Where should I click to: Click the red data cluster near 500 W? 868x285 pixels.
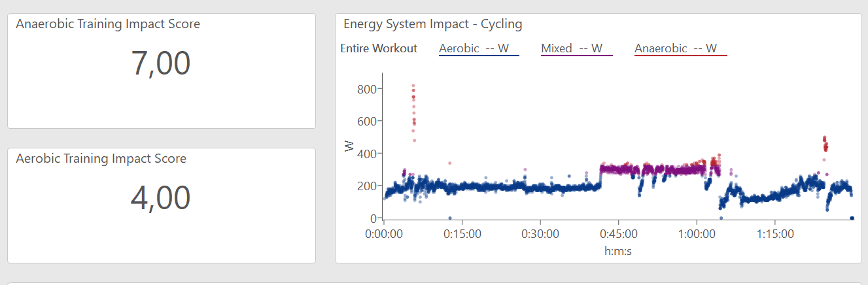click(825, 144)
